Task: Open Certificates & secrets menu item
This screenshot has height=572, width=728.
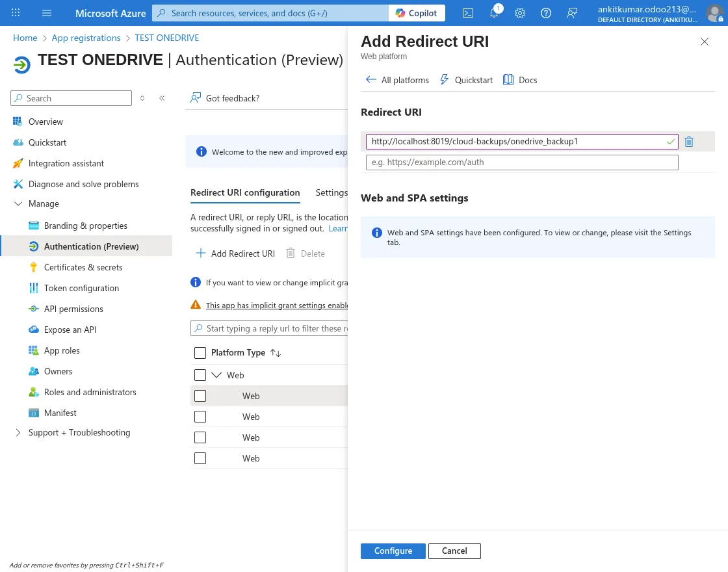Action: click(x=83, y=267)
